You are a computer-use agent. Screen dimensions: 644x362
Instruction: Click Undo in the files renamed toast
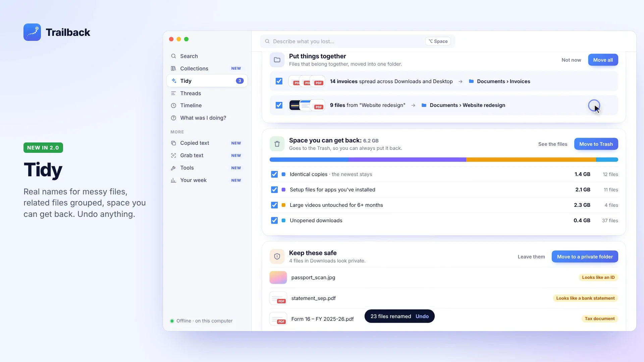click(422, 316)
